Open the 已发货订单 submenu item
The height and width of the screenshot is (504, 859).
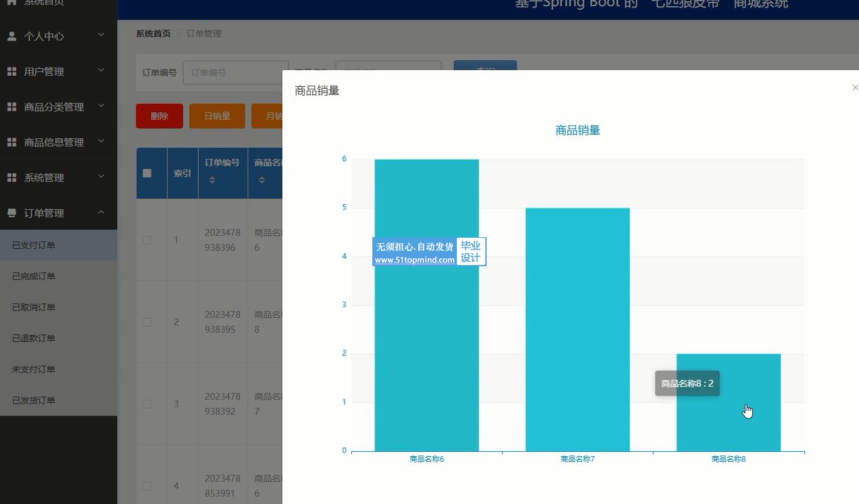point(58,400)
